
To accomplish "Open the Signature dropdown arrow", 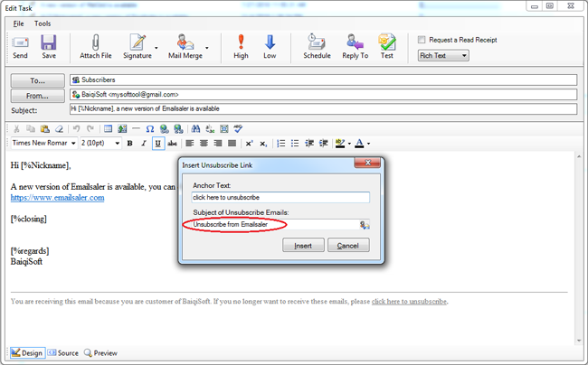I will point(156,48).
